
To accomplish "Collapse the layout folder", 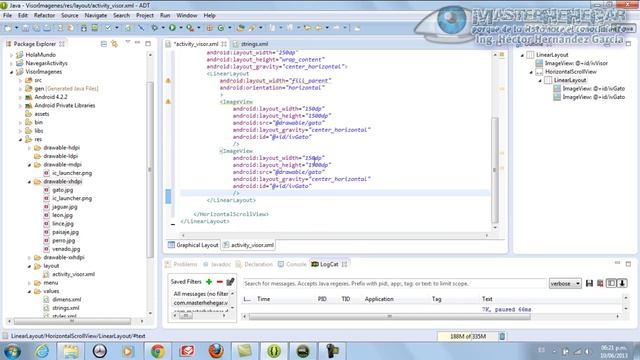I will point(29,266).
